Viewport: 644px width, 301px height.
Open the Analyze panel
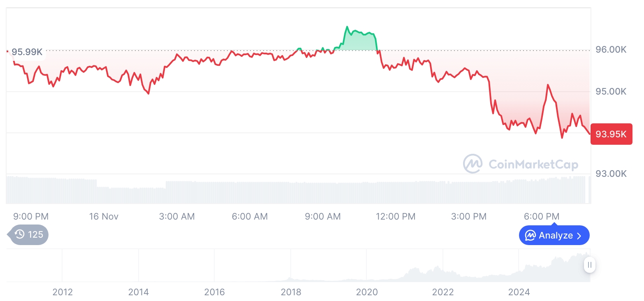click(x=554, y=236)
